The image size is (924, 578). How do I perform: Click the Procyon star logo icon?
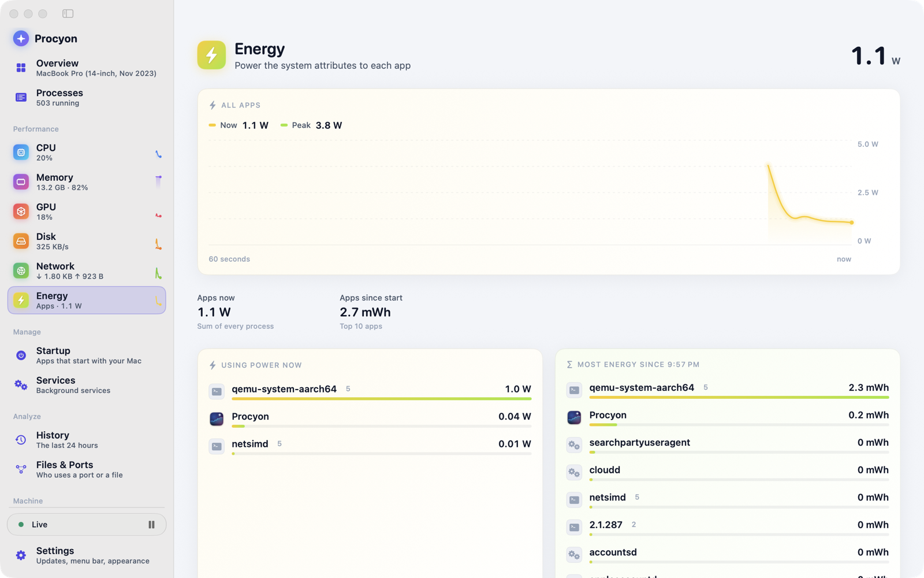click(x=21, y=38)
